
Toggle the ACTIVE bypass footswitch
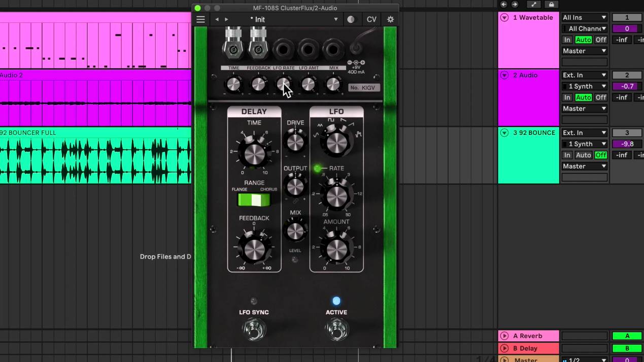click(x=336, y=329)
